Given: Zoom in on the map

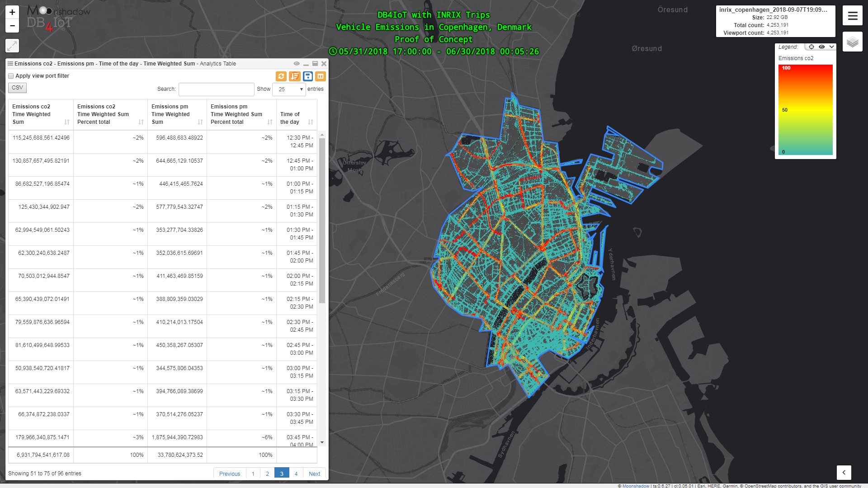Looking at the screenshot, I should pyautogui.click(x=12, y=12).
